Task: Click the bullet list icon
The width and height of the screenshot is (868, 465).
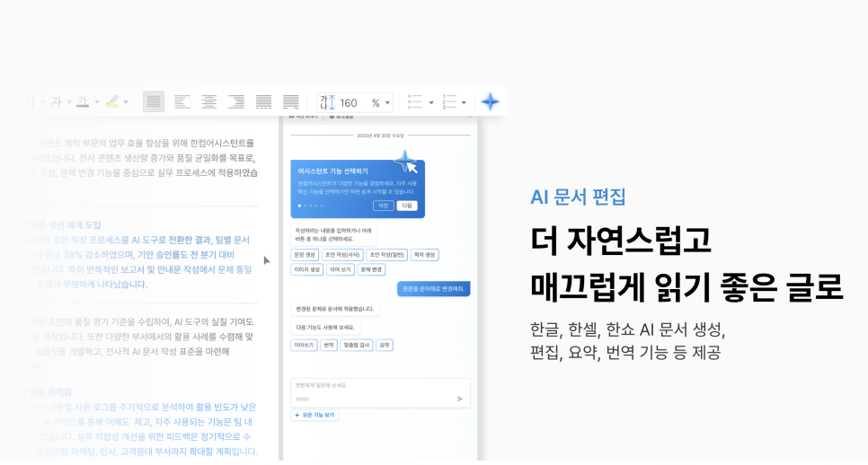Action: (414, 101)
